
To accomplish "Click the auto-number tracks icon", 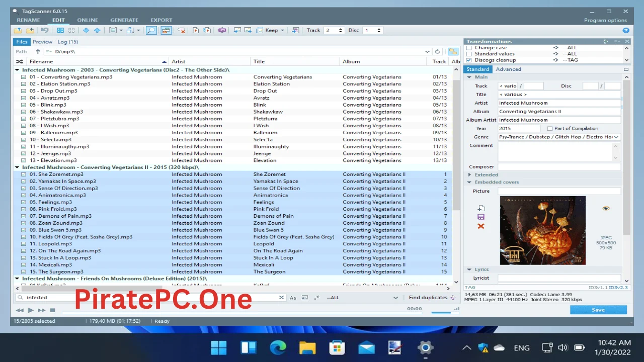I will (x=295, y=30).
